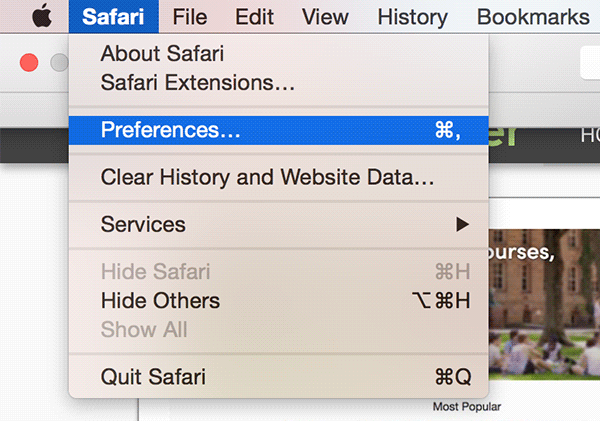The width and height of the screenshot is (600, 421).
Task: Click the Show All menu entry
Action: (144, 329)
